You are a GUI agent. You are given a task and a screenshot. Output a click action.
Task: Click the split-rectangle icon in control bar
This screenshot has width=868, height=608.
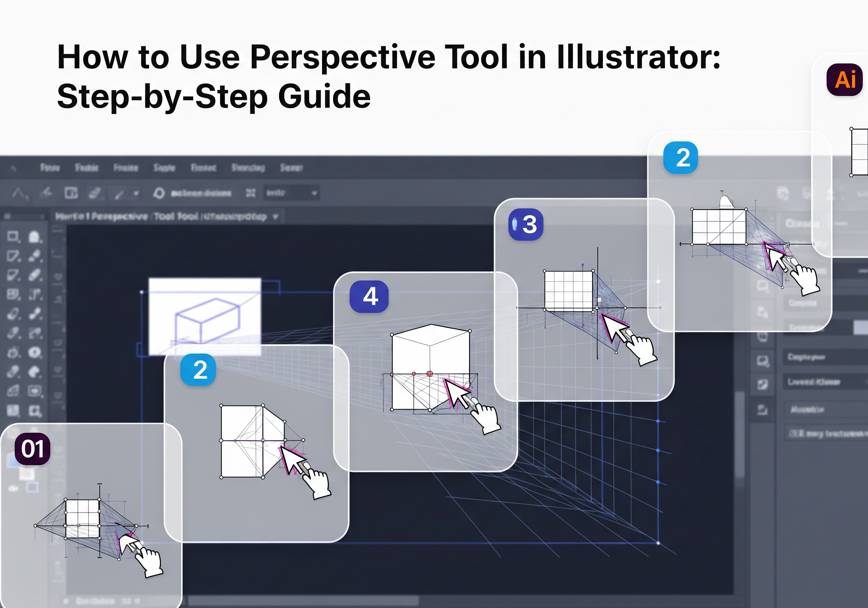coord(71,193)
